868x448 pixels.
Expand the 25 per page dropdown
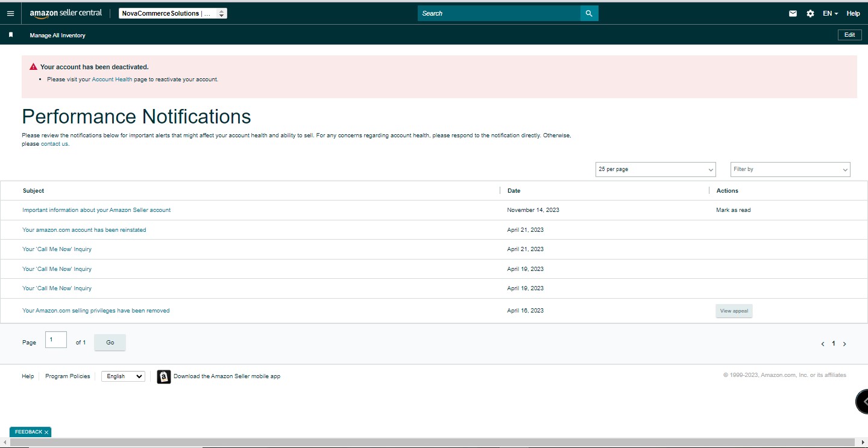point(655,169)
